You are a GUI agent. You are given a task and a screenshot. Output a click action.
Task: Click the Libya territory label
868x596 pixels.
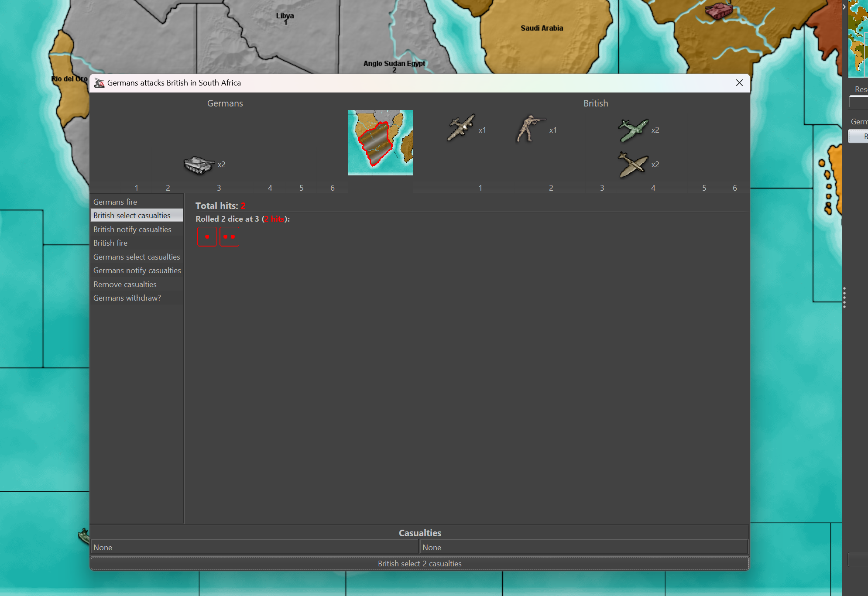point(285,16)
